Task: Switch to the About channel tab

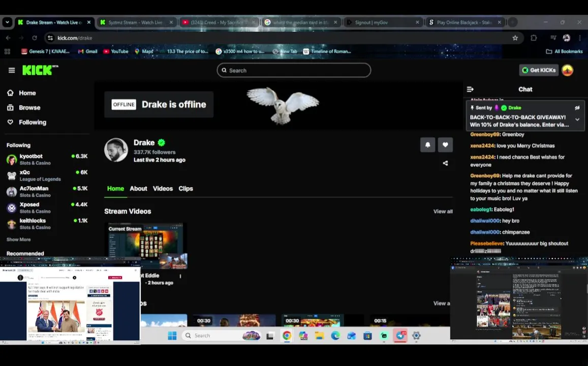Action: click(138, 189)
